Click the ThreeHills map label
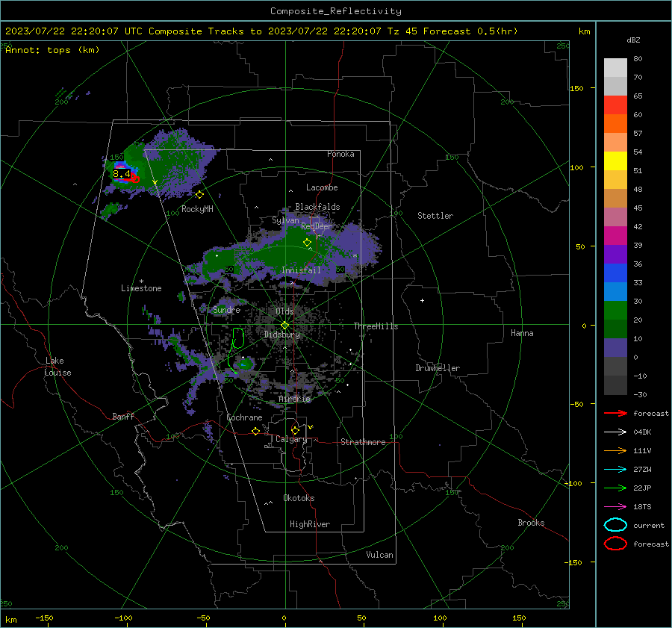Viewport: 672px width, 628px height. pos(376,326)
